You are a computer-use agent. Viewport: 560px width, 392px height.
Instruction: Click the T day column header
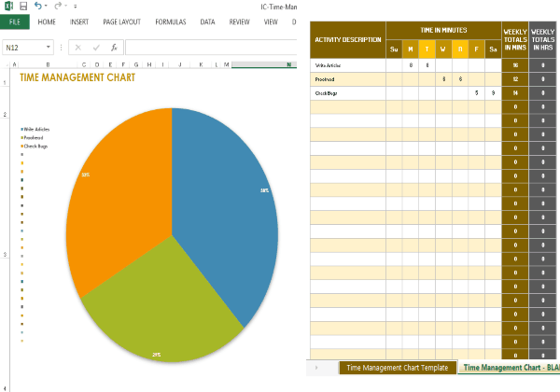coord(427,49)
